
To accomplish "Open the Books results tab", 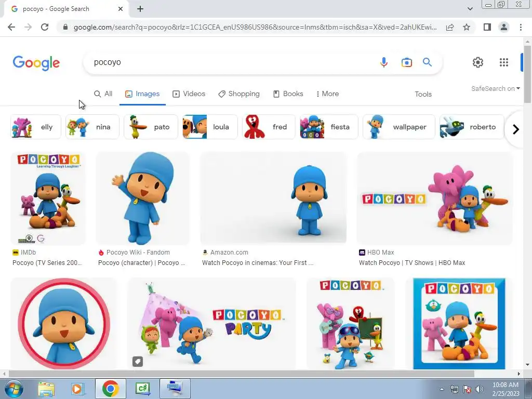I will 288,94.
